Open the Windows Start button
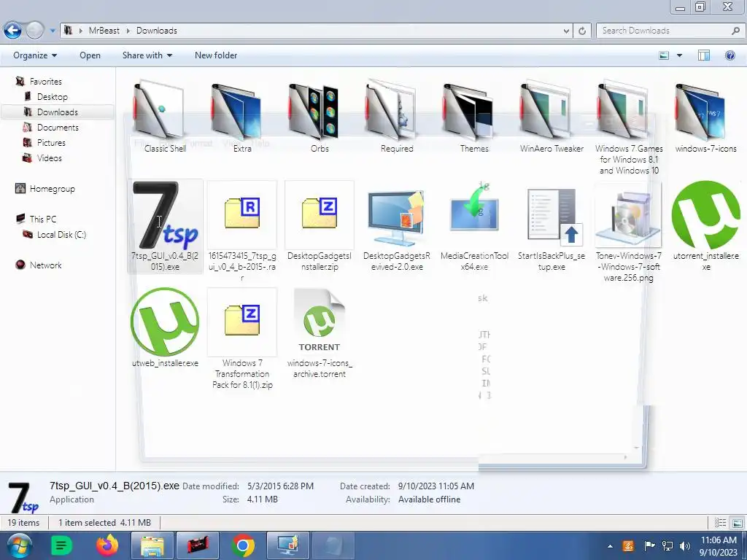Viewport: 747px width, 560px height. point(19,545)
